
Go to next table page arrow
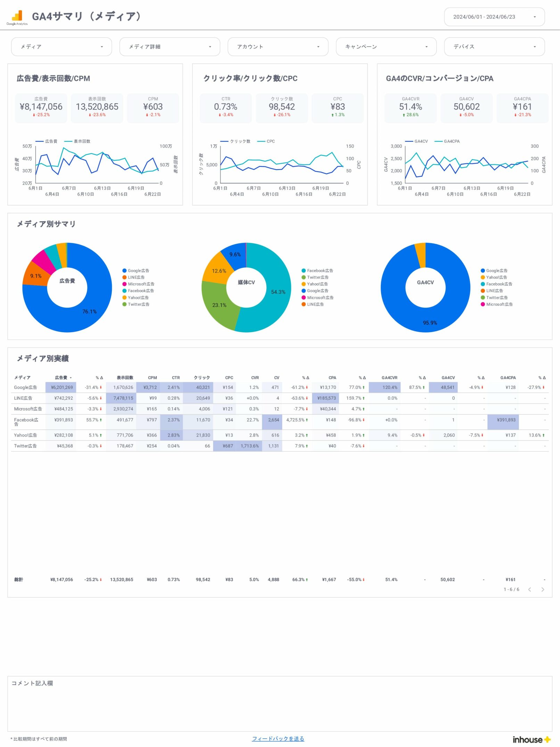pos(543,589)
